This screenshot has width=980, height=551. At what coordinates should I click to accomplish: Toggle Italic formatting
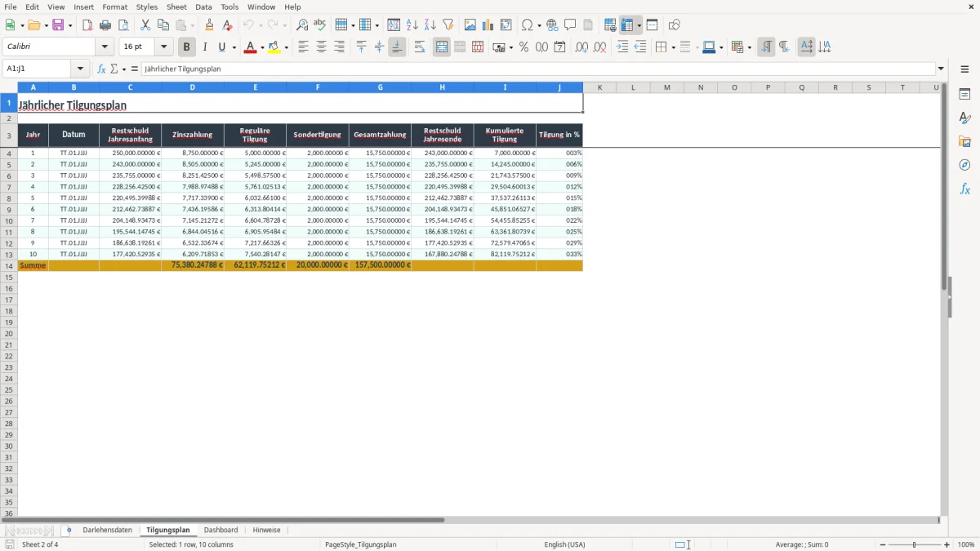[205, 47]
